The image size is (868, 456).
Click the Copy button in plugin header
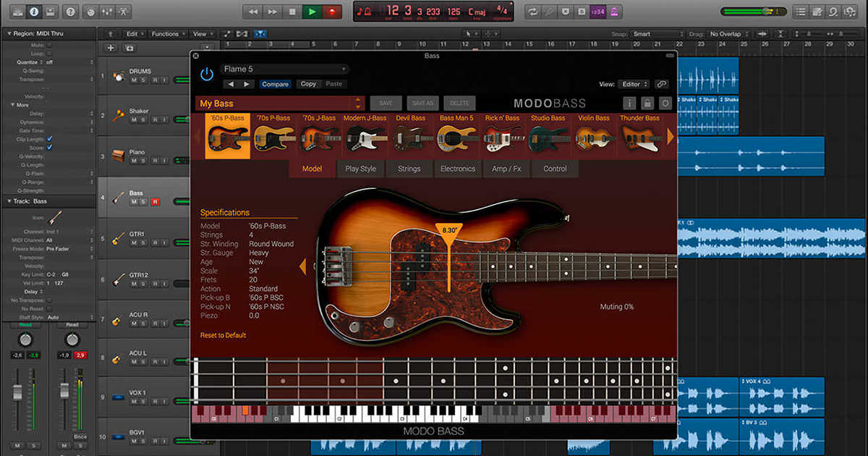(308, 84)
